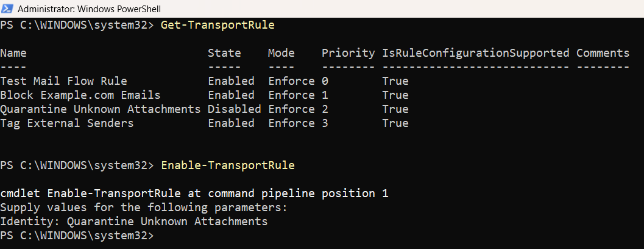The height and width of the screenshot is (249, 644).
Task: Click the Get-TransportRule command text
Action: pos(218,26)
